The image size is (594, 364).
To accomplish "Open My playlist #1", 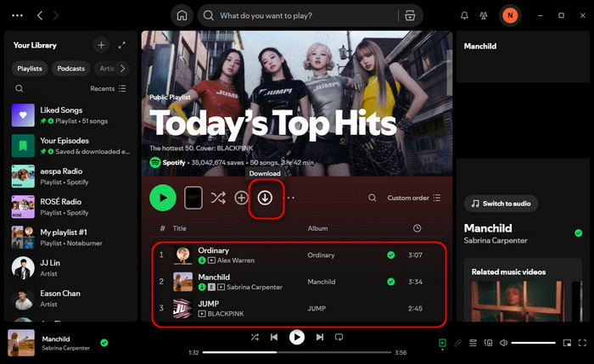I will pyautogui.click(x=71, y=238).
